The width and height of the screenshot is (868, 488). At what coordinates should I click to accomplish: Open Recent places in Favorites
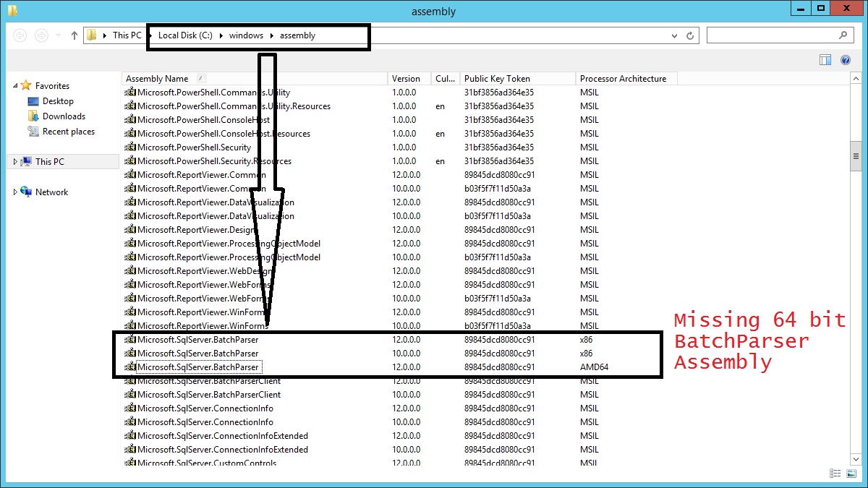(69, 132)
